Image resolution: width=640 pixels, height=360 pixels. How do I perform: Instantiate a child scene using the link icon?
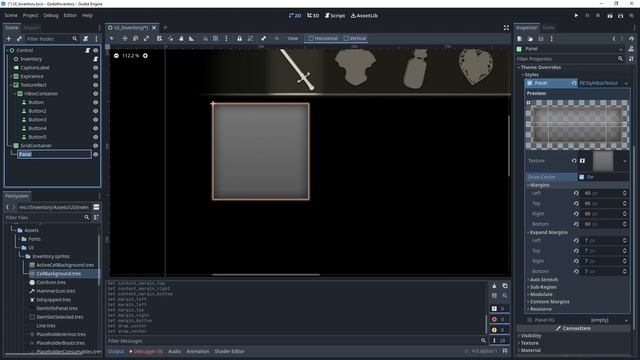click(19, 39)
